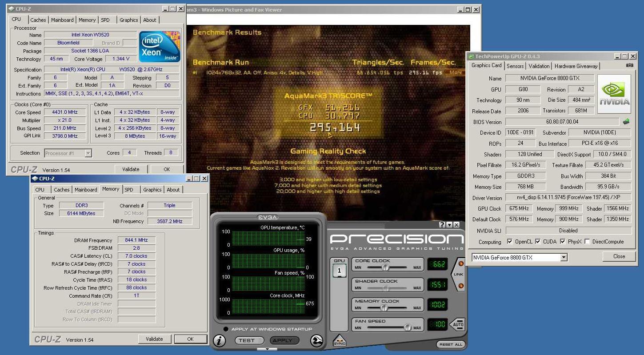Open GPU selection dropdown in GPU-Z
644x355 pixels.
tap(564, 257)
